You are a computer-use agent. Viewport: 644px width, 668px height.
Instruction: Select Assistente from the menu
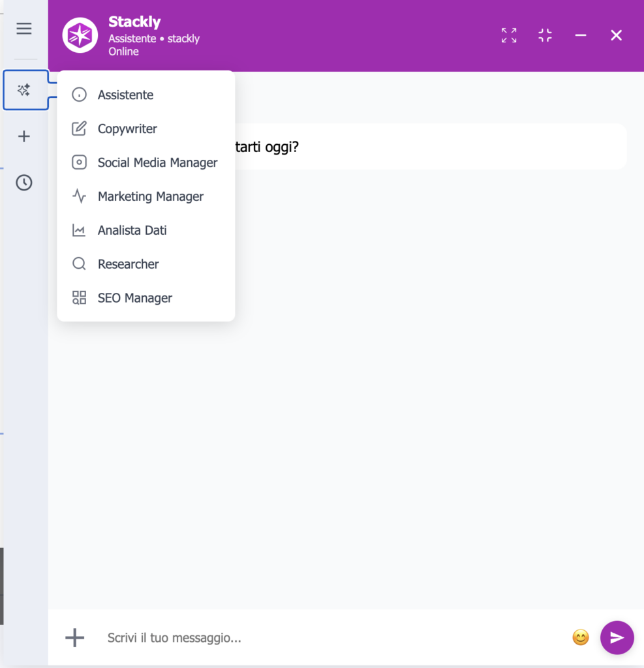coord(146,95)
